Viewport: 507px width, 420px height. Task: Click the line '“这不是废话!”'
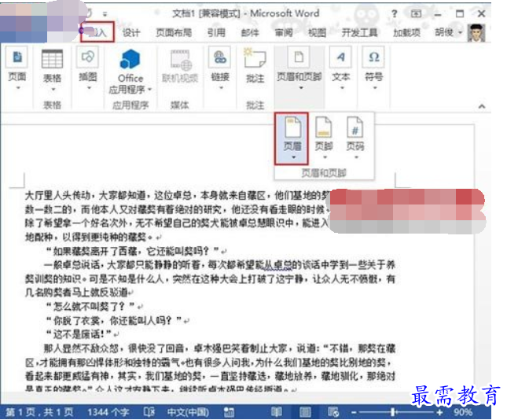79,333
